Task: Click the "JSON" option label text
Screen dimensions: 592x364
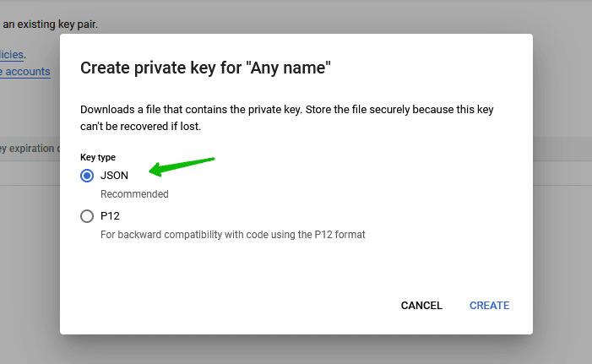Action: click(114, 176)
